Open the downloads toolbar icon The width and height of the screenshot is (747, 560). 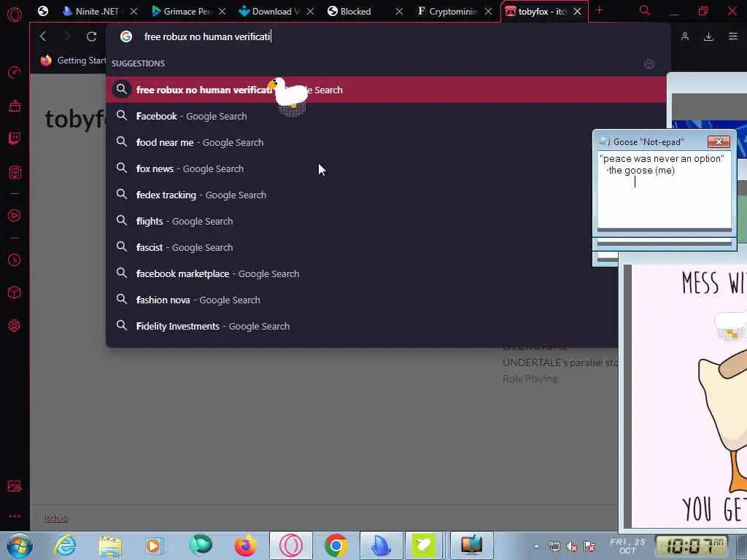(x=708, y=36)
